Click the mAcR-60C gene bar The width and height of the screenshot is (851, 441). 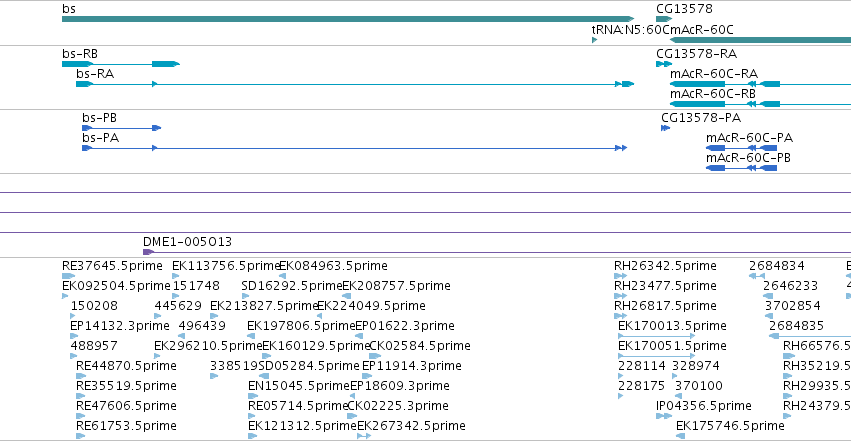[x=760, y=40]
